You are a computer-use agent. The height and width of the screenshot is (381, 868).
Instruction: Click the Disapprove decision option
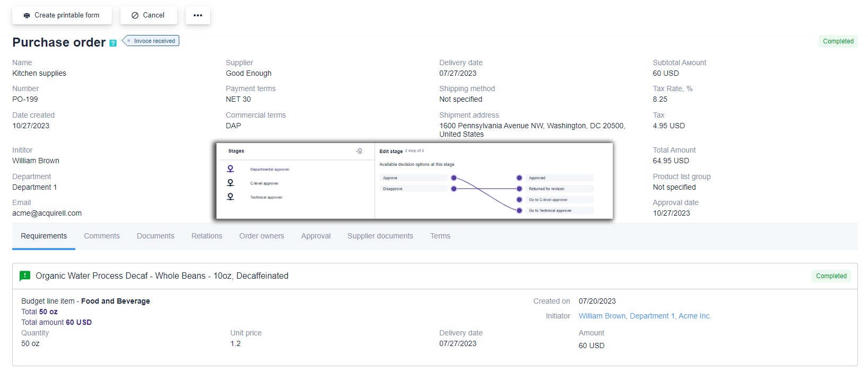pyautogui.click(x=414, y=189)
